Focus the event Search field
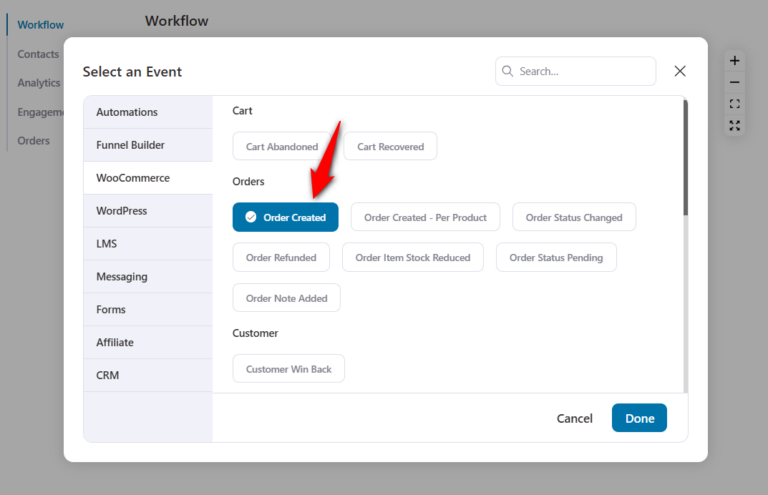768x495 pixels. (x=576, y=71)
